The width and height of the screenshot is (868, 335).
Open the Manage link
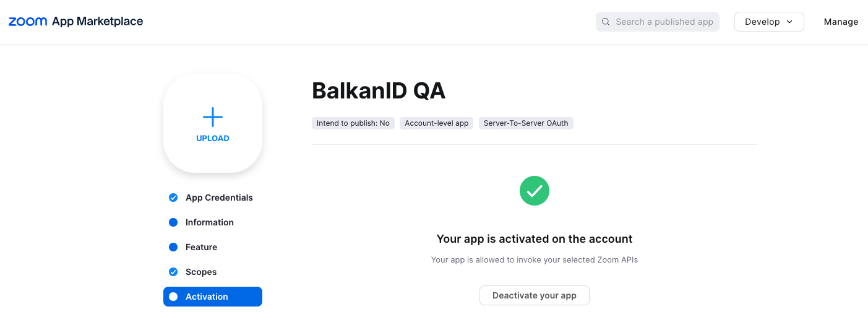pos(841,22)
